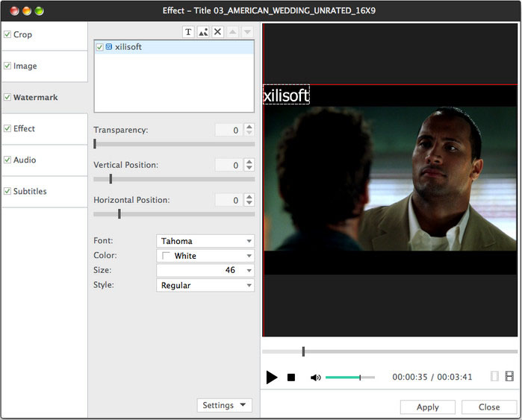Decrease Horizontal Position with down stepper
This screenshot has width=522, height=420.
click(x=249, y=203)
